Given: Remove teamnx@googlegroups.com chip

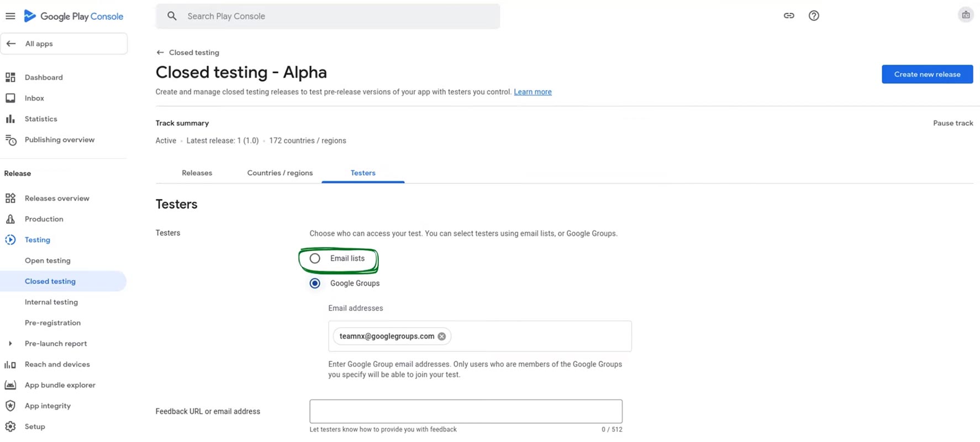Looking at the screenshot, I should point(442,336).
